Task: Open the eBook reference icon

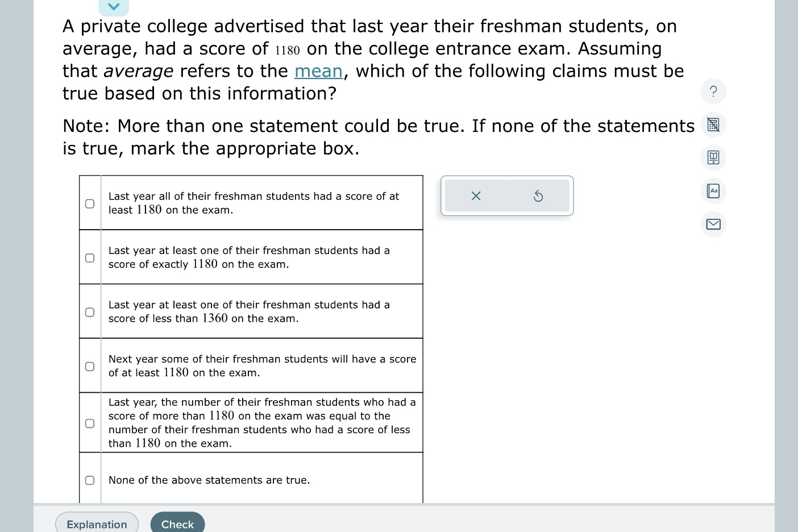Action: tap(713, 158)
